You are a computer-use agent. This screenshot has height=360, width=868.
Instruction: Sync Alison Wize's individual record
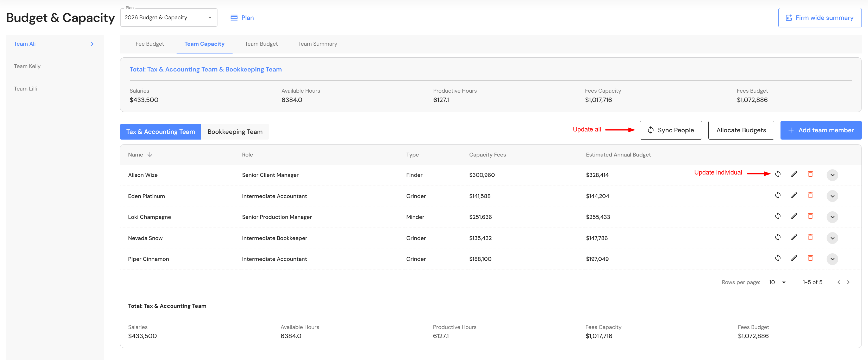click(778, 174)
